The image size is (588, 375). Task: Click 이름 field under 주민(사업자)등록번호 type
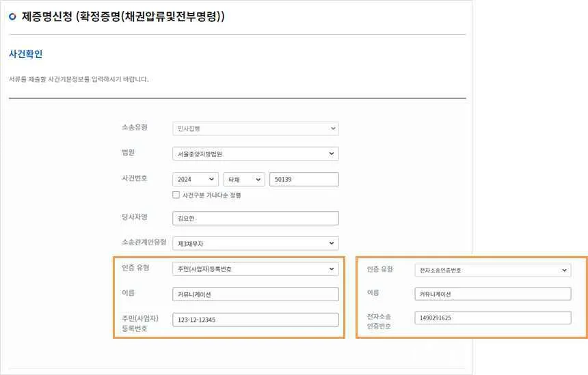(256, 294)
